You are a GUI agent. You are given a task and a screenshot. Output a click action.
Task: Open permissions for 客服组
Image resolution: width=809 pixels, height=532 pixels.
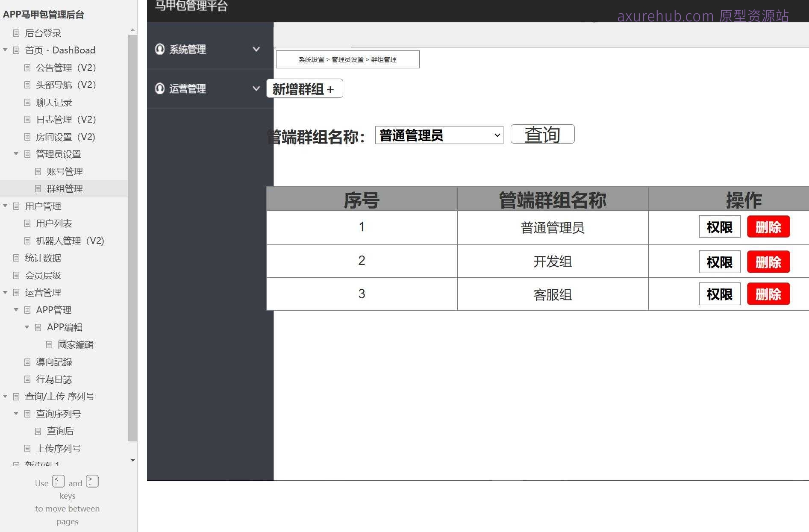coord(719,294)
